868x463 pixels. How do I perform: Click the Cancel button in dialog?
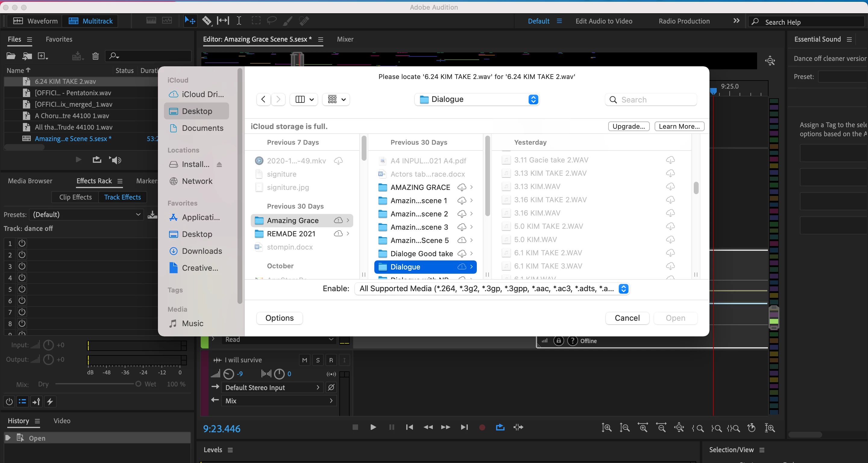pos(627,318)
